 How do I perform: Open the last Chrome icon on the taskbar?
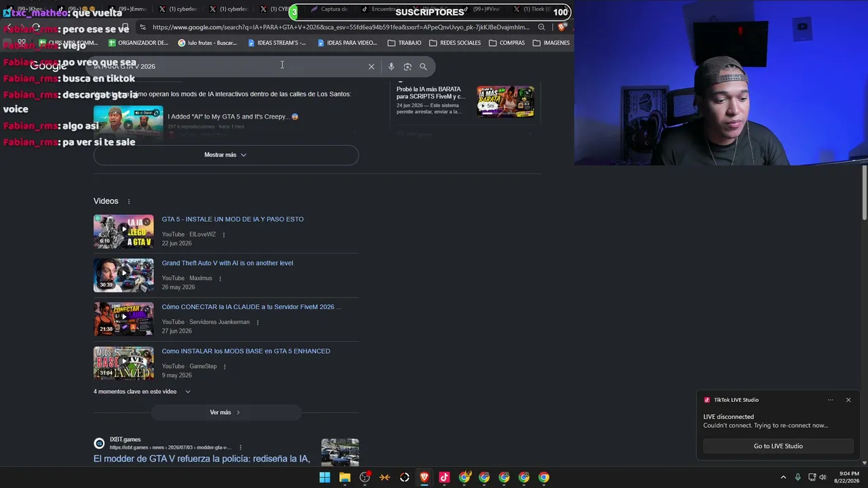(544, 477)
